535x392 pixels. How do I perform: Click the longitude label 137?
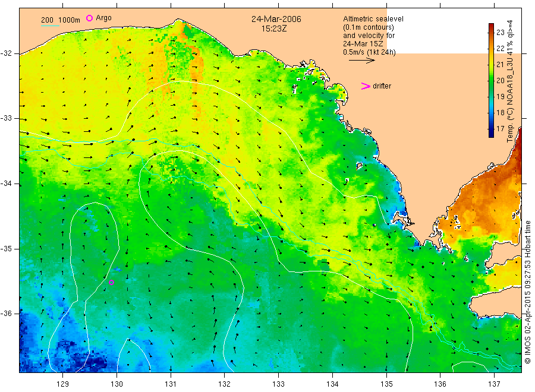tap(494, 384)
